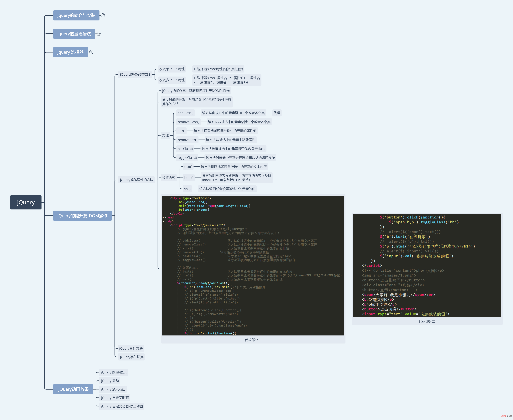Image resolution: width=513 pixels, height=420 pixels.
Task: Click the 代码部分二 caption label
Action: tap(427, 321)
